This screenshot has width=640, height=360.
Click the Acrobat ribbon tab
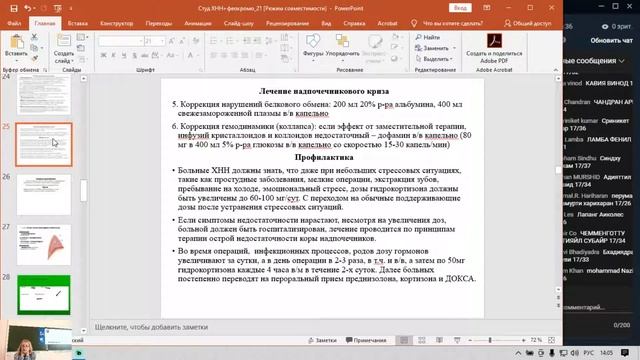click(x=387, y=24)
